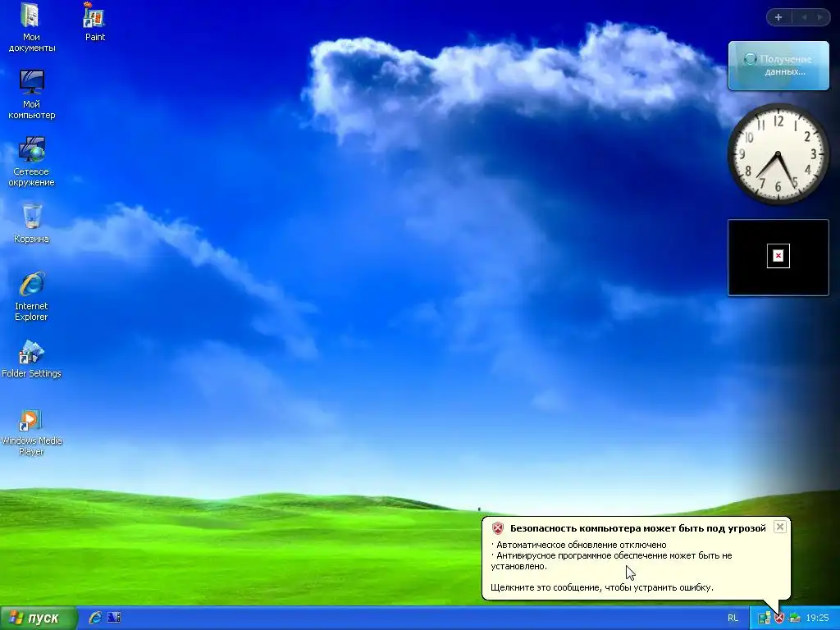Click second Quick Launch icon beside Internet Explorer

(x=114, y=618)
